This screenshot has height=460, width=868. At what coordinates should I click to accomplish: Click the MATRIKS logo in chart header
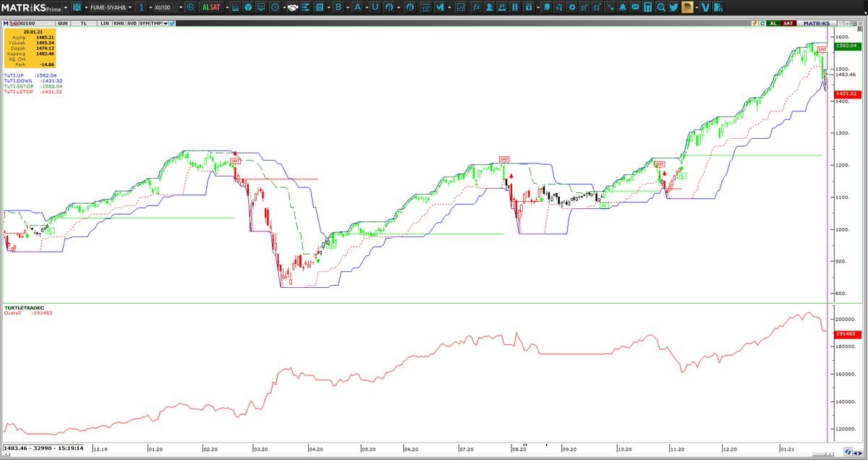[817, 23]
